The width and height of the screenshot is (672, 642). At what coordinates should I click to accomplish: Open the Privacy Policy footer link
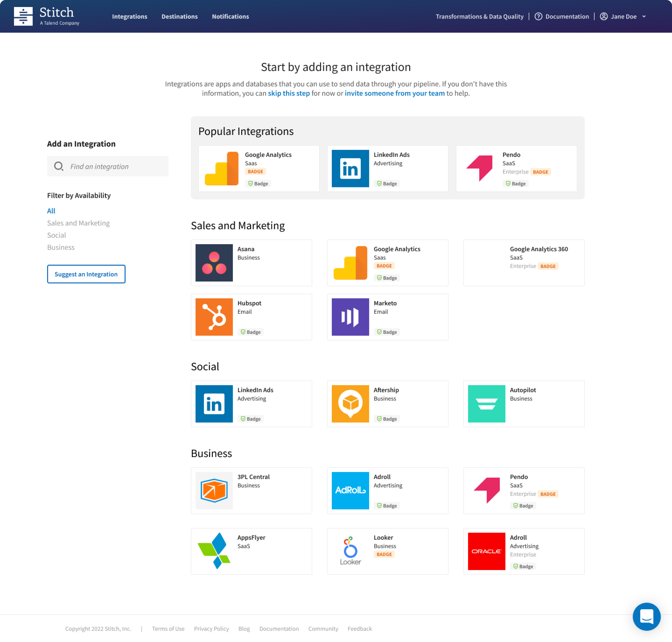(x=211, y=628)
